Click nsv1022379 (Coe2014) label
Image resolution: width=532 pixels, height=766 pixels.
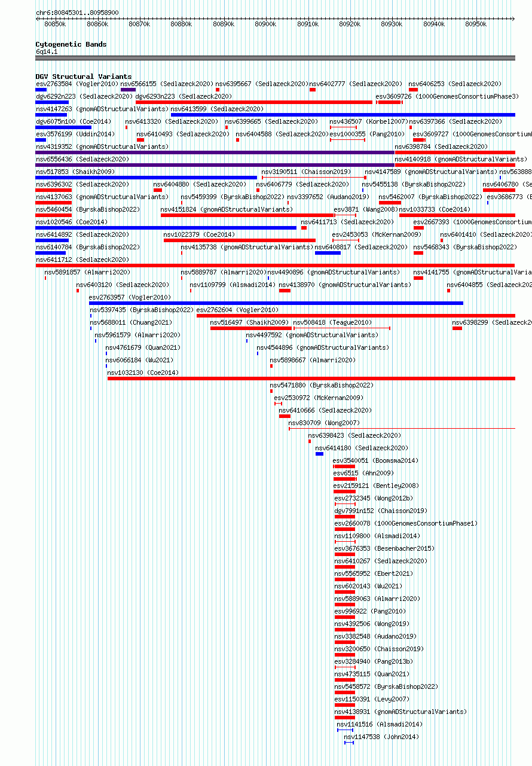200,234
